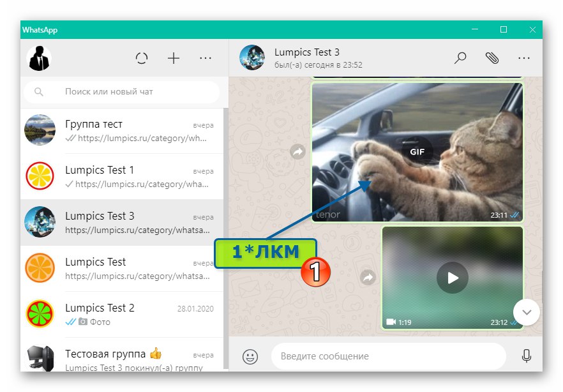Maximize the WhatsApp window
Image resolution: width=563 pixels, height=392 pixels.
click(504, 29)
